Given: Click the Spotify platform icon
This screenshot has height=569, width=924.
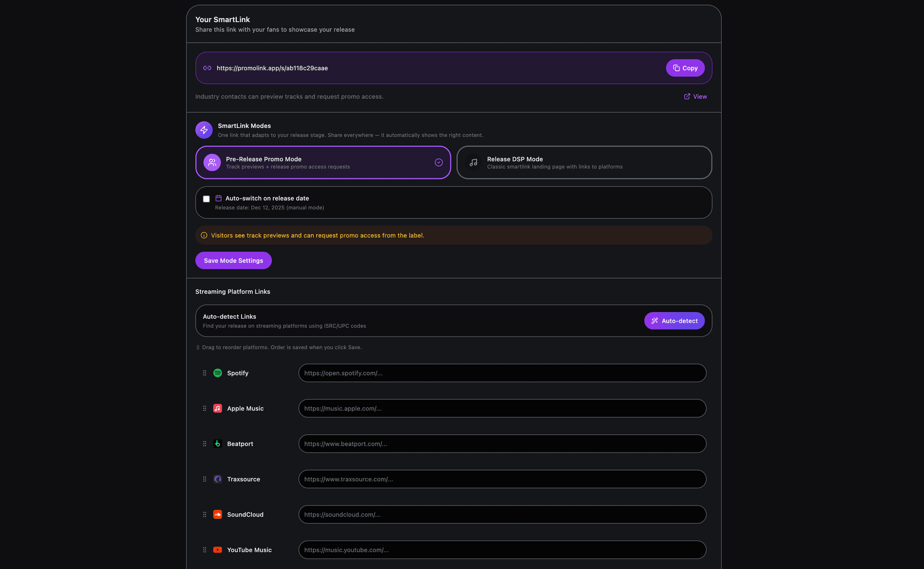Looking at the screenshot, I should coord(218,373).
